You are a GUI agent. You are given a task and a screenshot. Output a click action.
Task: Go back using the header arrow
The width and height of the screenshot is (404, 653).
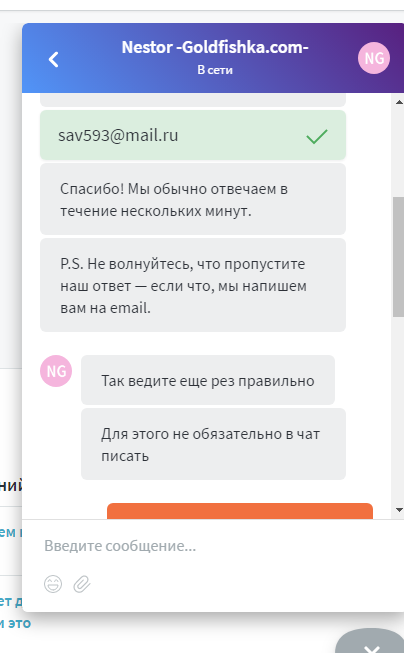(x=53, y=59)
